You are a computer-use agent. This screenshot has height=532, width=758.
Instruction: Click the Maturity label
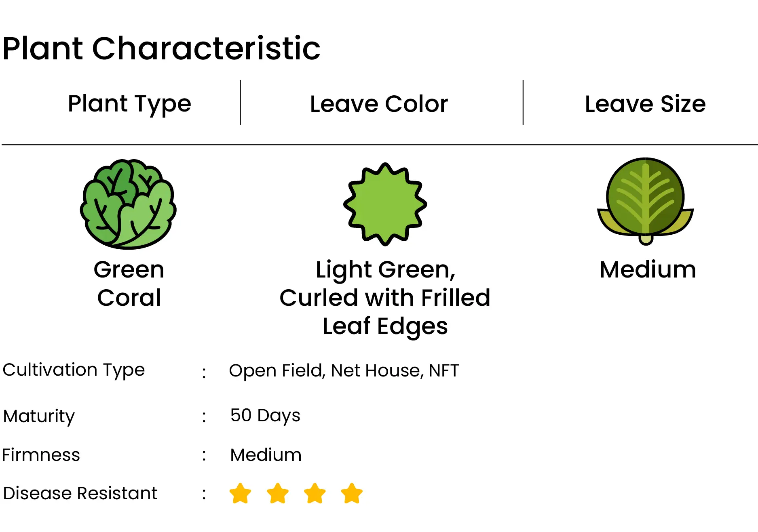[x=39, y=416]
